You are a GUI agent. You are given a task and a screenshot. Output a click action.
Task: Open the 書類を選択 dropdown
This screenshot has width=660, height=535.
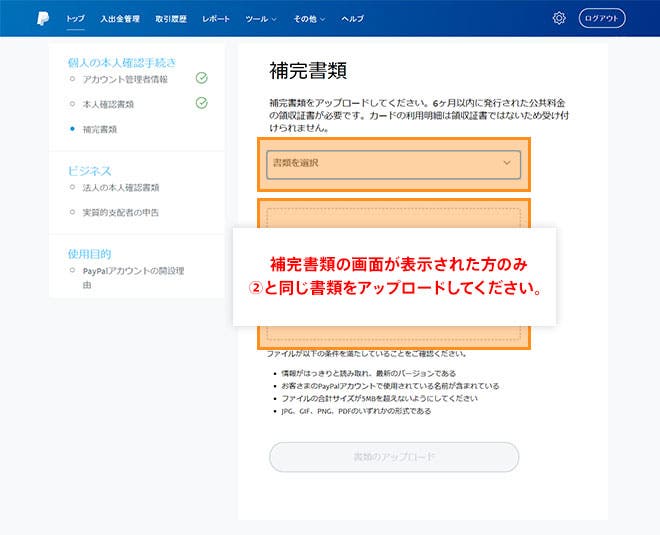(393, 163)
